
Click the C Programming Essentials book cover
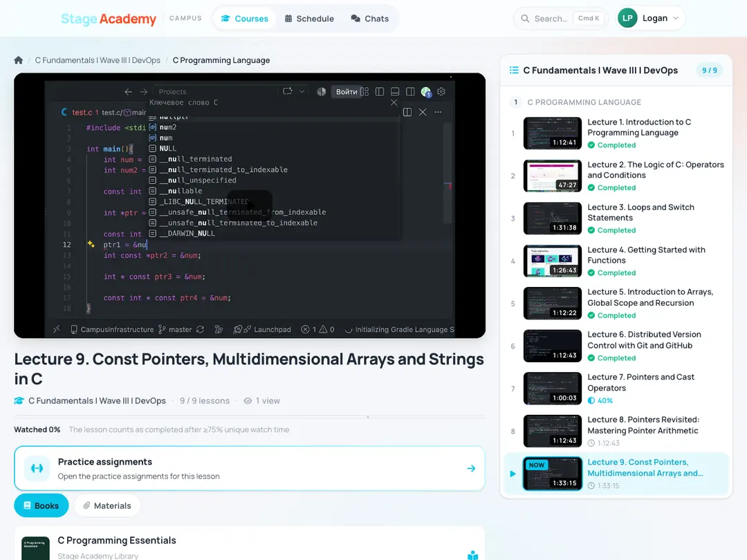pyautogui.click(x=36, y=548)
